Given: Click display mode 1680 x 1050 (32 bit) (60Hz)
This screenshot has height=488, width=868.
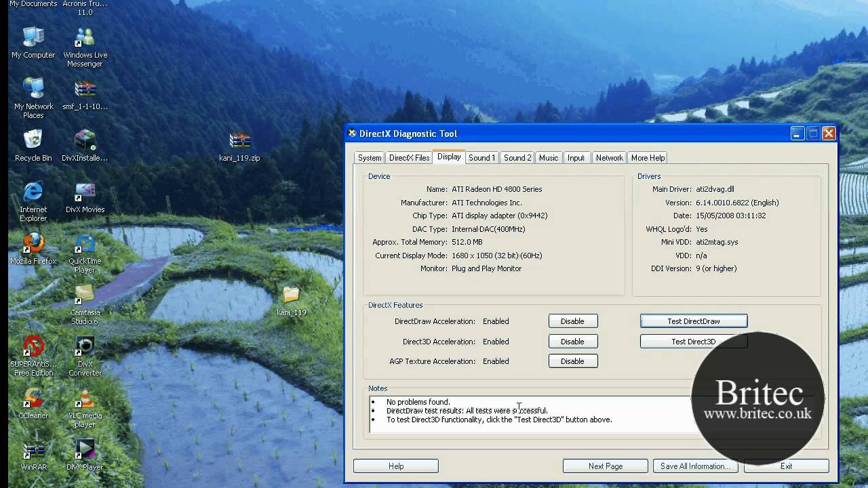Looking at the screenshot, I should [x=497, y=256].
